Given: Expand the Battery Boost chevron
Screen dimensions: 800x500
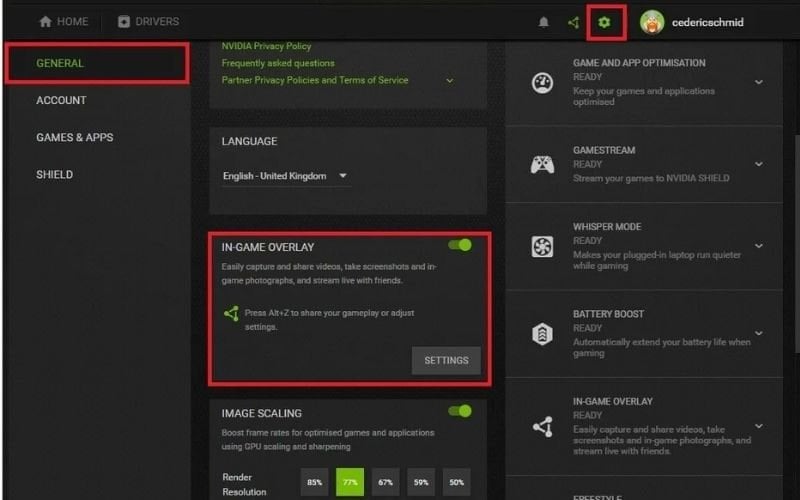Looking at the screenshot, I should pyautogui.click(x=759, y=333).
